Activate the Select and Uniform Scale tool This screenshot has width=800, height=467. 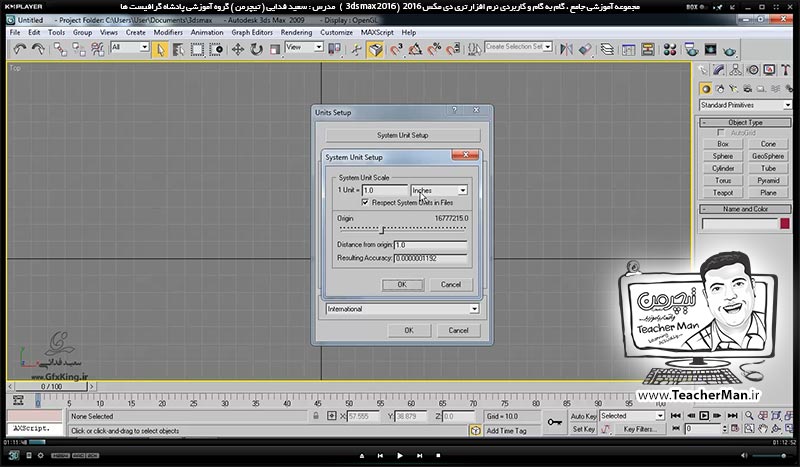point(275,50)
